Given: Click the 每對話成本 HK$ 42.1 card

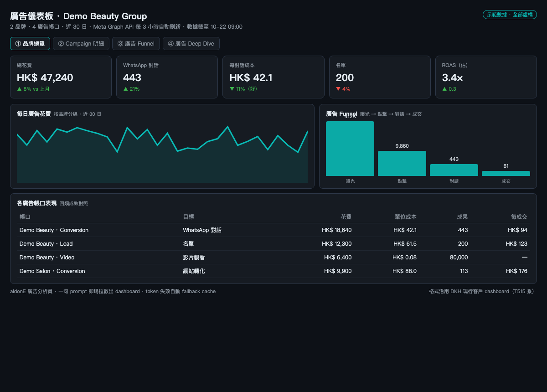Looking at the screenshot, I should pyautogui.click(x=273, y=77).
